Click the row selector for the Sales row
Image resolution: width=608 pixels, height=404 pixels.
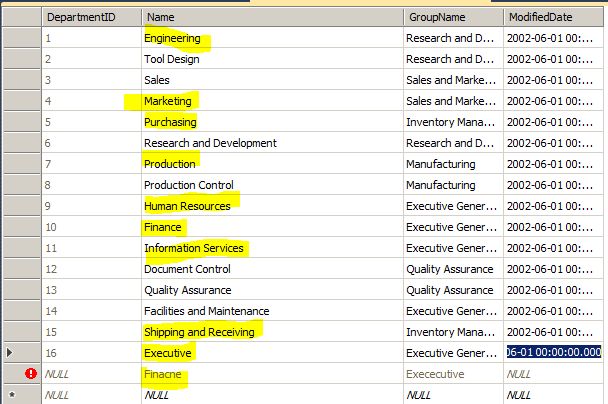point(20,80)
